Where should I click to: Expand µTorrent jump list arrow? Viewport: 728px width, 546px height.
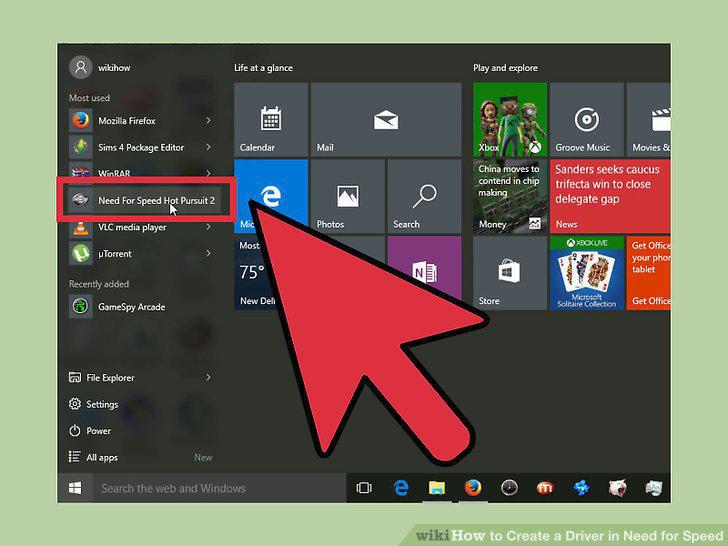[208, 254]
